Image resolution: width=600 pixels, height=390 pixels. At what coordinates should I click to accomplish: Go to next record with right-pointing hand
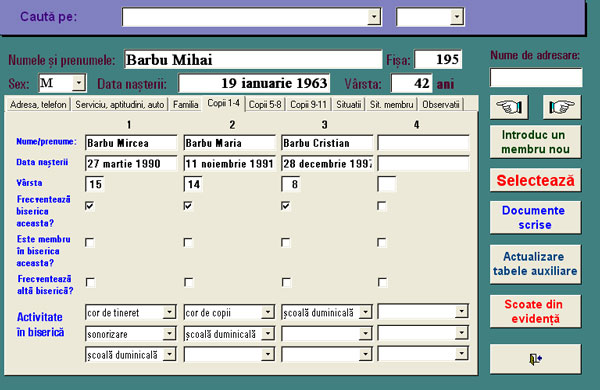pos(562,107)
